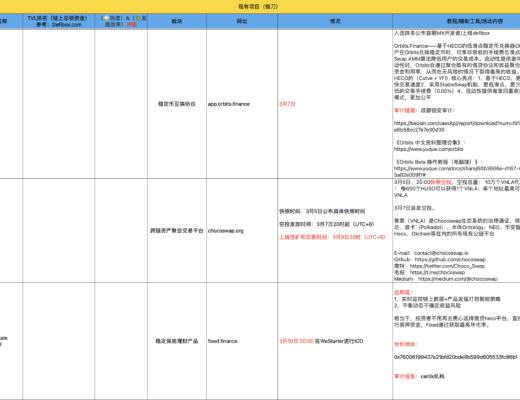Image resolution: width=520 pixels, height=400 pixels.
Task: Select the cell left of fixed.finance
Action: point(177,341)
